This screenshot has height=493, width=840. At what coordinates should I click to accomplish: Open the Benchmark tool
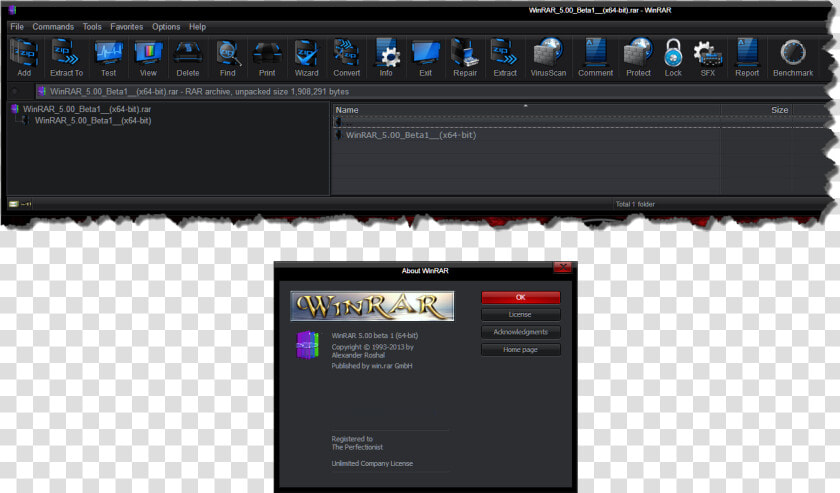[x=793, y=58]
